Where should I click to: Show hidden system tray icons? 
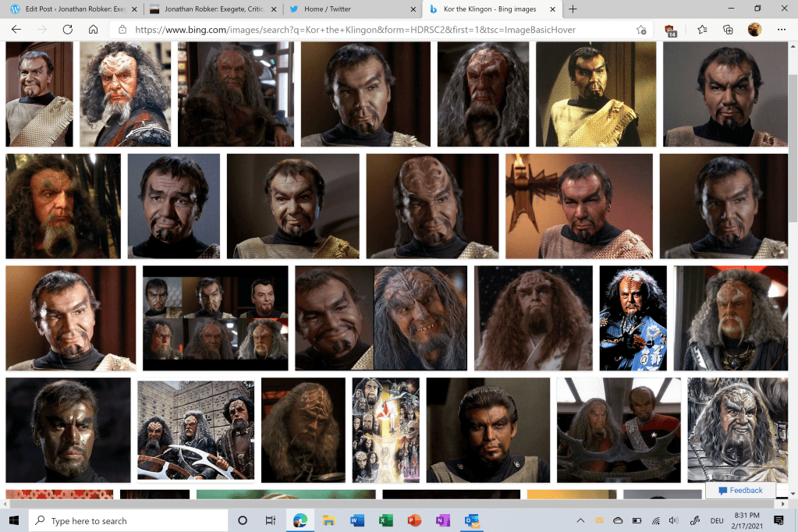[x=580, y=520]
